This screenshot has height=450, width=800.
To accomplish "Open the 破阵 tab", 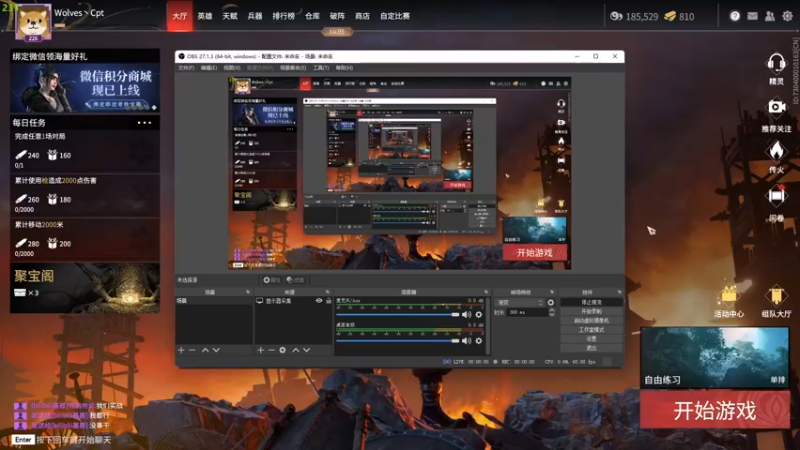I will (x=337, y=16).
